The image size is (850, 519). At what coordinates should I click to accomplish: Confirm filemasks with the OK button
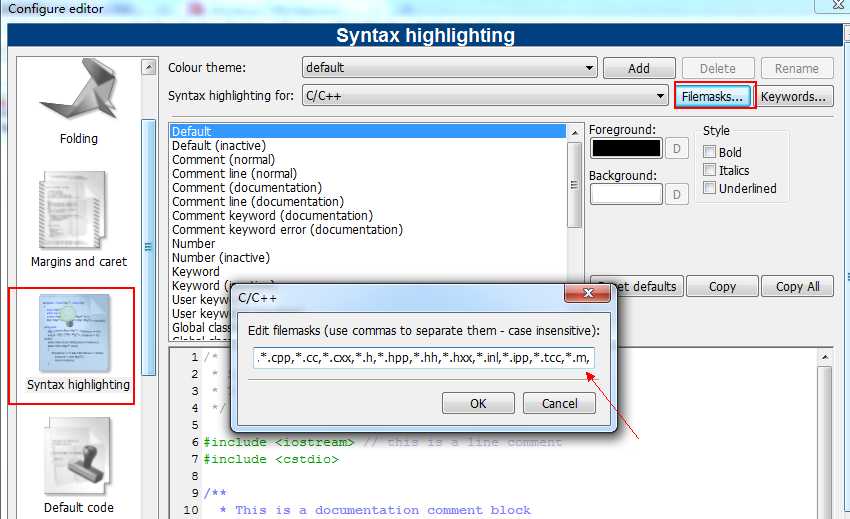coord(478,403)
